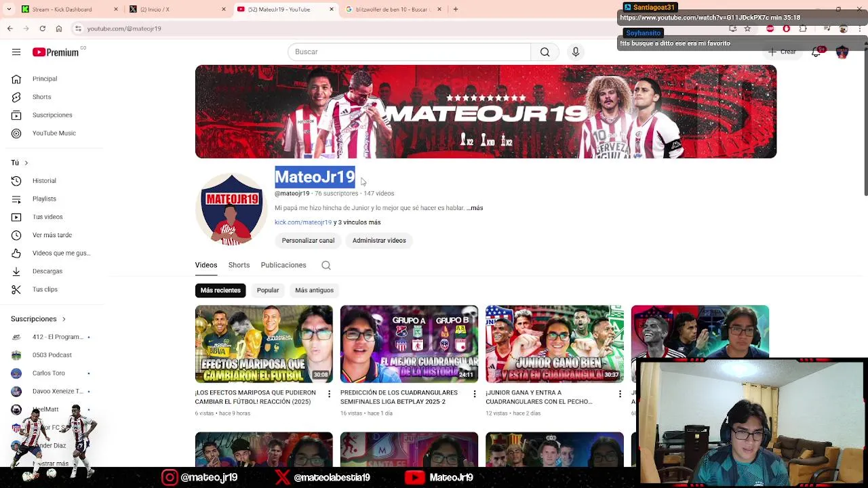The height and width of the screenshot is (488, 868).
Task: Open Efectos Mariposa video thumbnail
Action: (x=264, y=344)
